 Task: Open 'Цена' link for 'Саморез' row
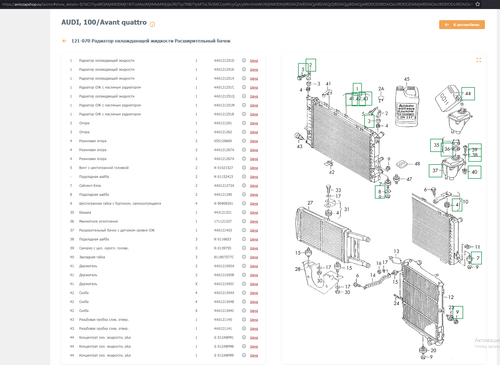(254, 248)
